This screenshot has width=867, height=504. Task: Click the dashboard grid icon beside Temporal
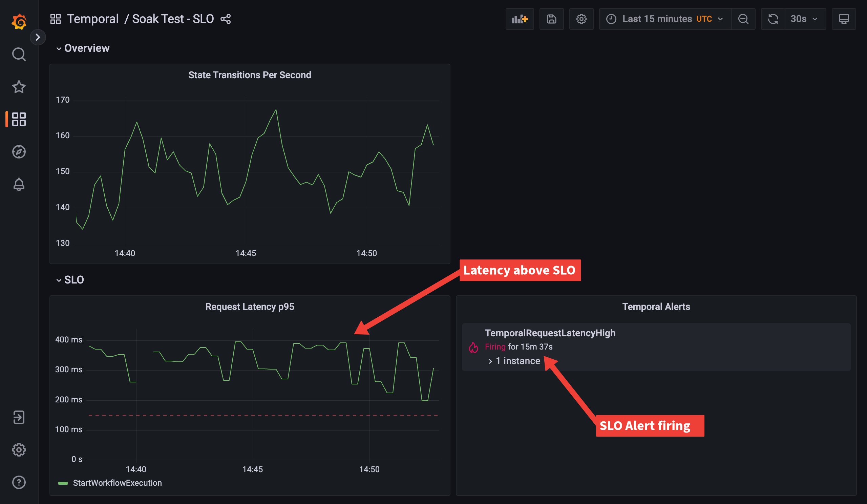click(56, 19)
